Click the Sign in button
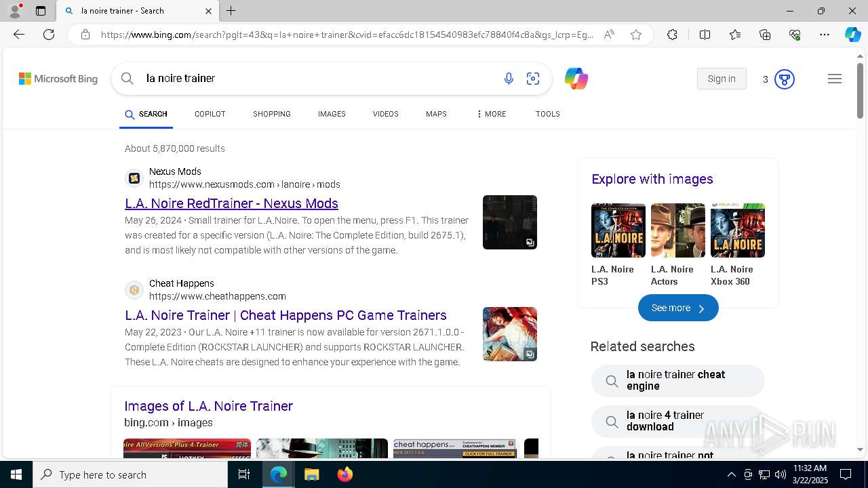The width and height of the screenshot is (868, 488). click(722, 79)
